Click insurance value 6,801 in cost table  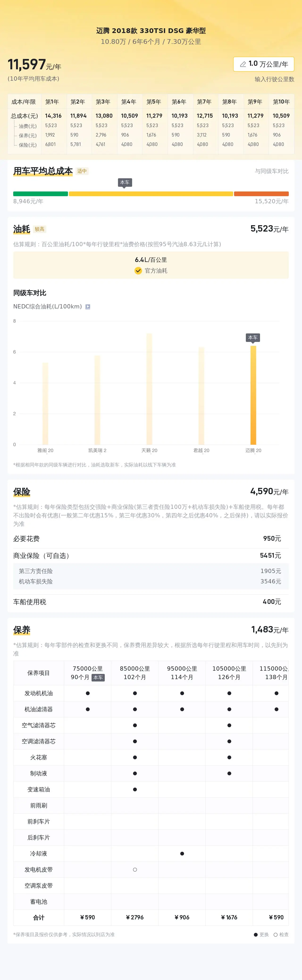coord(50,144)
